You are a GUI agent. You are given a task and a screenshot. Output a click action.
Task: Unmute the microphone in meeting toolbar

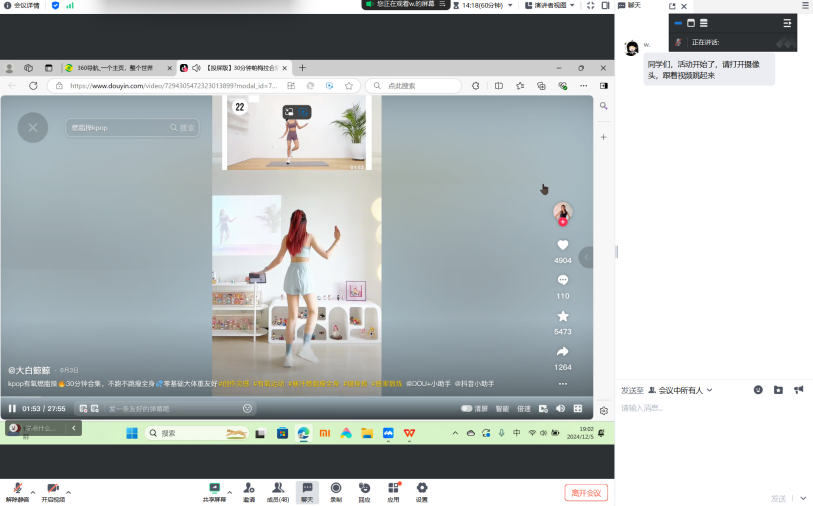[x=17, y=489]
